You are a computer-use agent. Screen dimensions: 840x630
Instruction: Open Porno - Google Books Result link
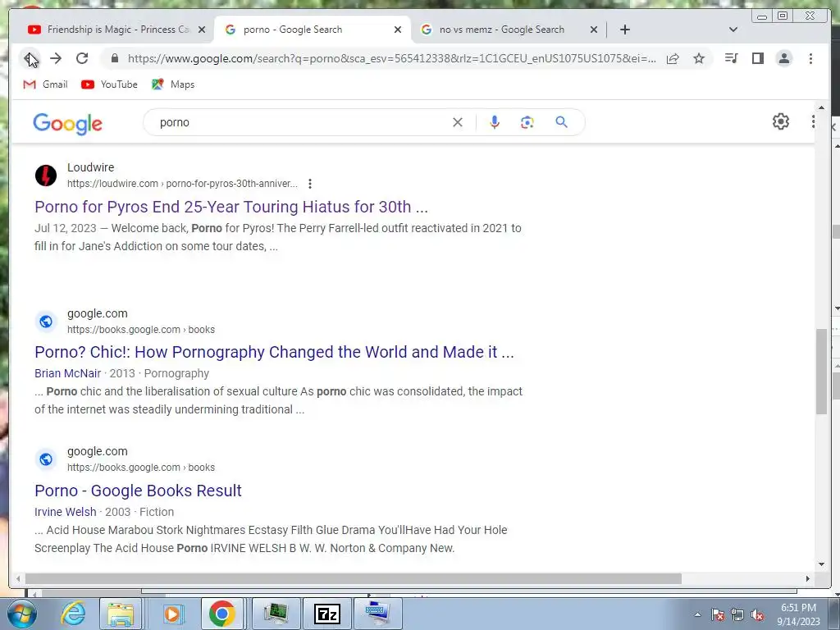(138, 491)
